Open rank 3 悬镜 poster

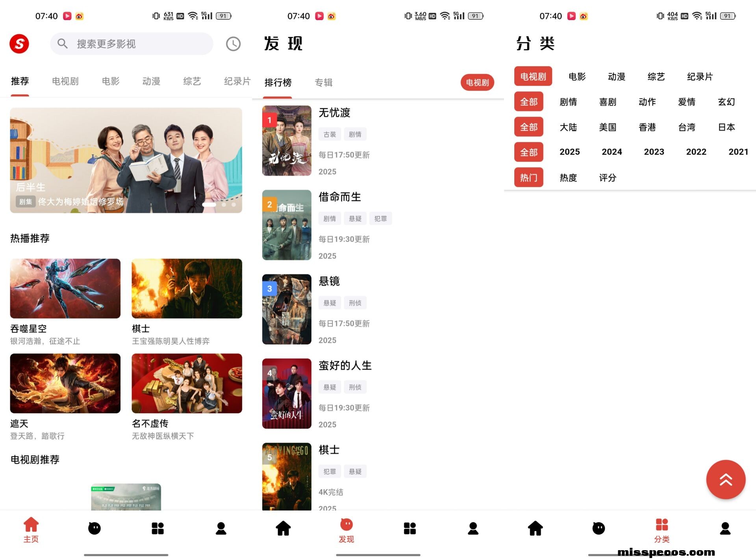coord(287,309)
